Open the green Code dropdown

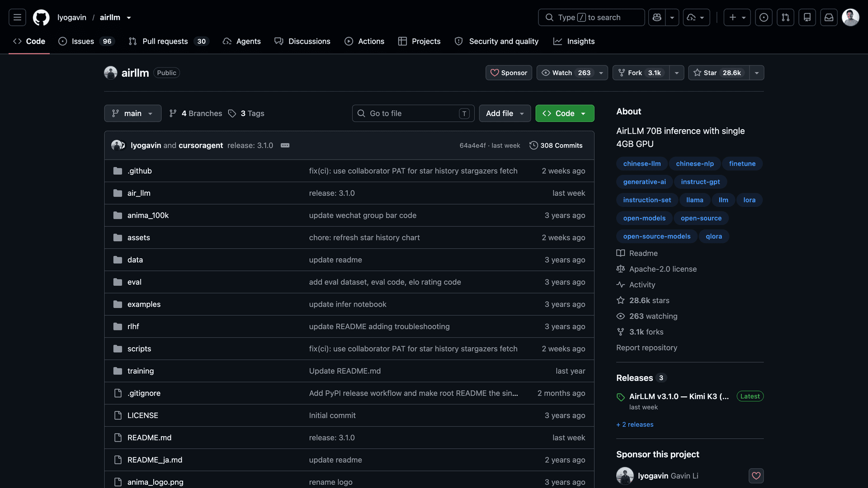click(565, 113)
